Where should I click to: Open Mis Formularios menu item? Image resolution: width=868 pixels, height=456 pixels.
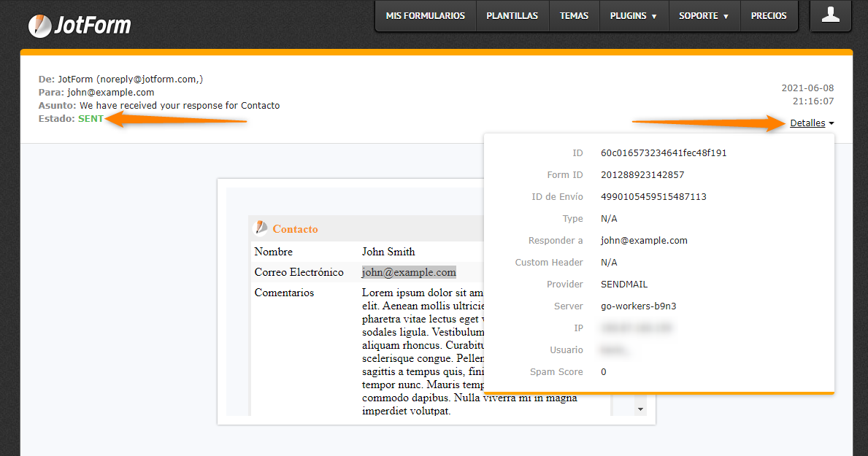pyautogui.click(x=425, y=16)
